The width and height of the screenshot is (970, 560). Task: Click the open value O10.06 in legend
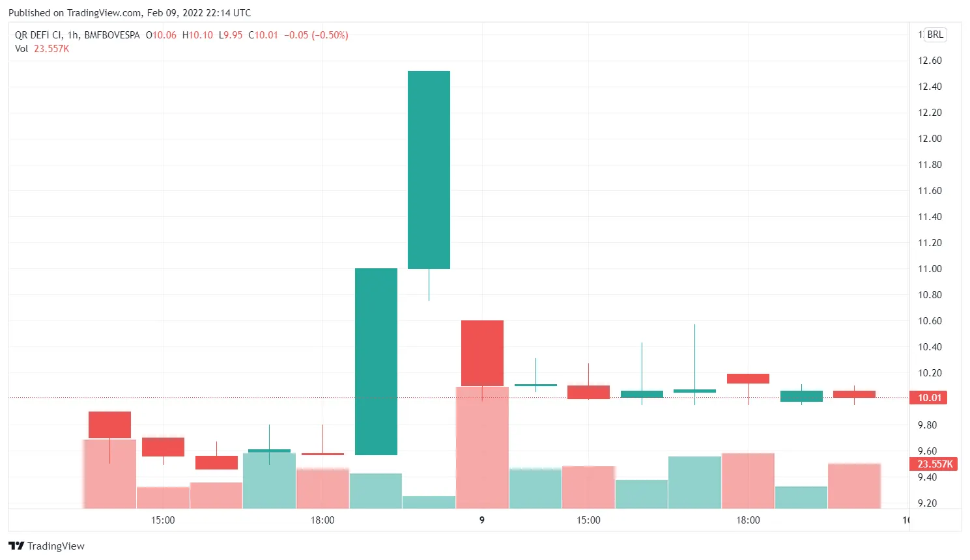161,35
